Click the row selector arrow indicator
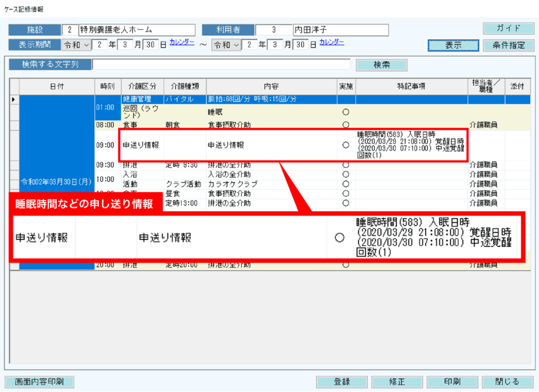Viewport: 539px width, 392px height. click(x=14, y=99)
